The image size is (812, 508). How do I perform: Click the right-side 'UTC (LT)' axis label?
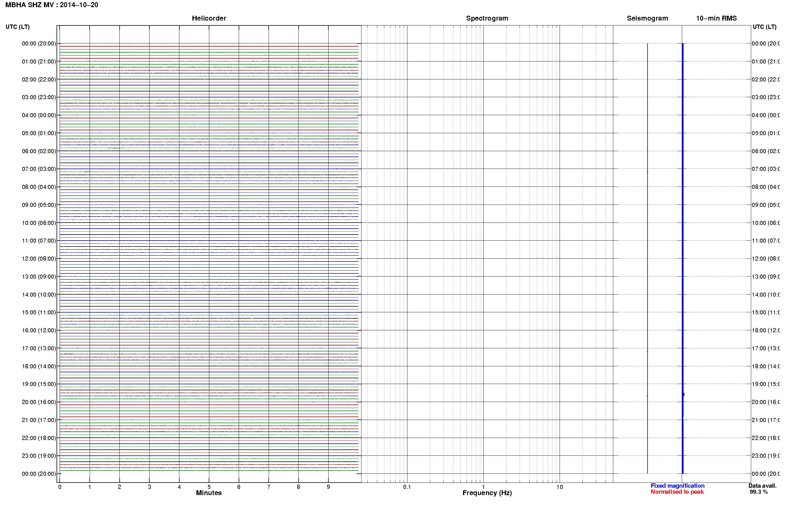click(764, 27)
